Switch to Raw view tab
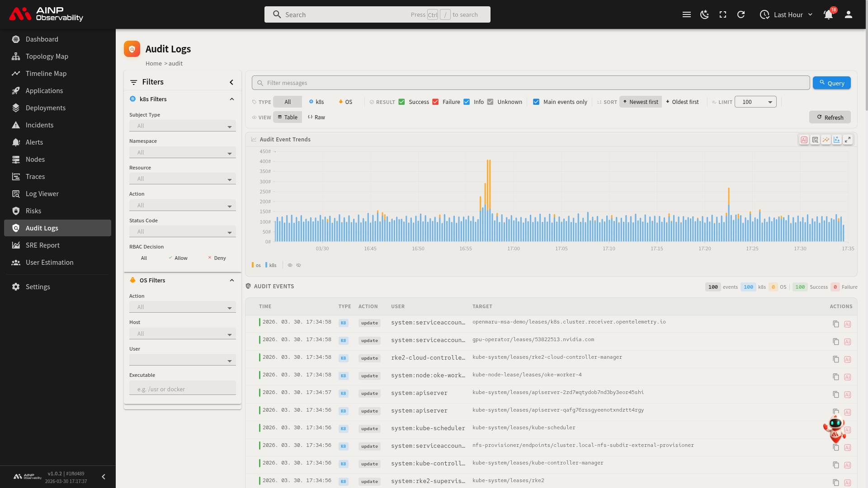868x488 pixels. [316, 117]
